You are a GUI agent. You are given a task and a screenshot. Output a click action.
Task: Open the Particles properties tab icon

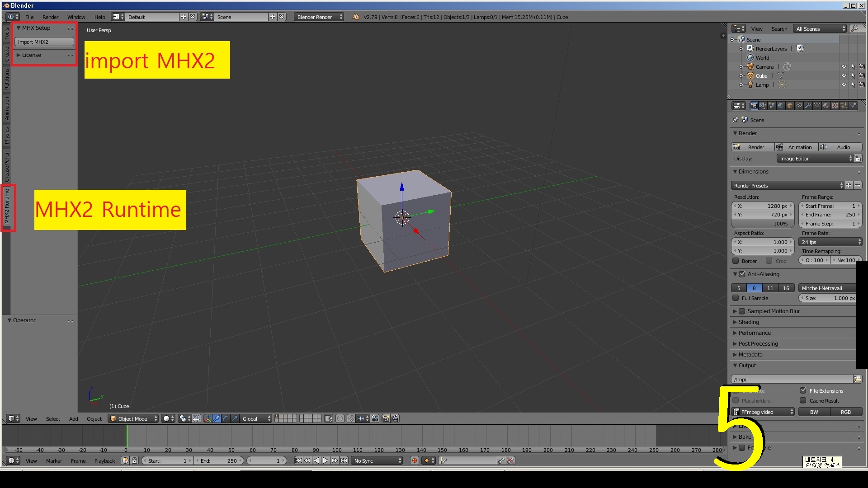pos(844,106)
